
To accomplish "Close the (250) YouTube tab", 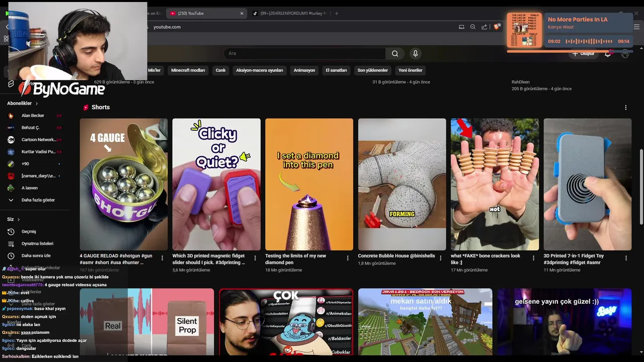I will 242,14.
